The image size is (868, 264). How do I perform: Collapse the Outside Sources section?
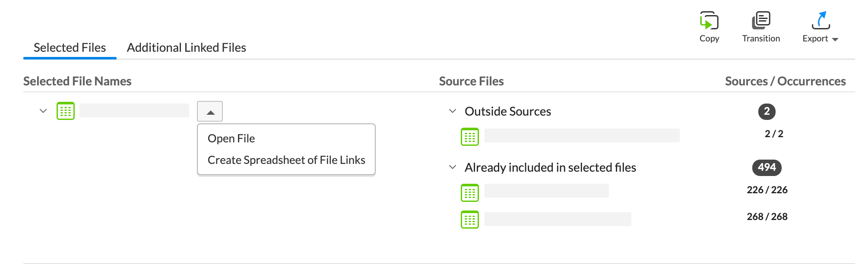click(452, 111)
